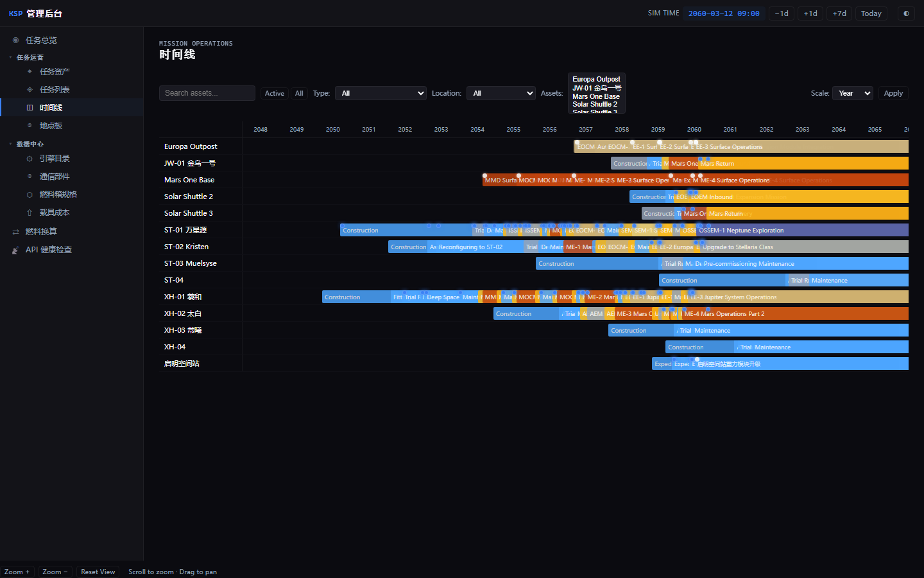Click the Apply button
Viewport: 924px width, 578px height.
pos(893,93)
